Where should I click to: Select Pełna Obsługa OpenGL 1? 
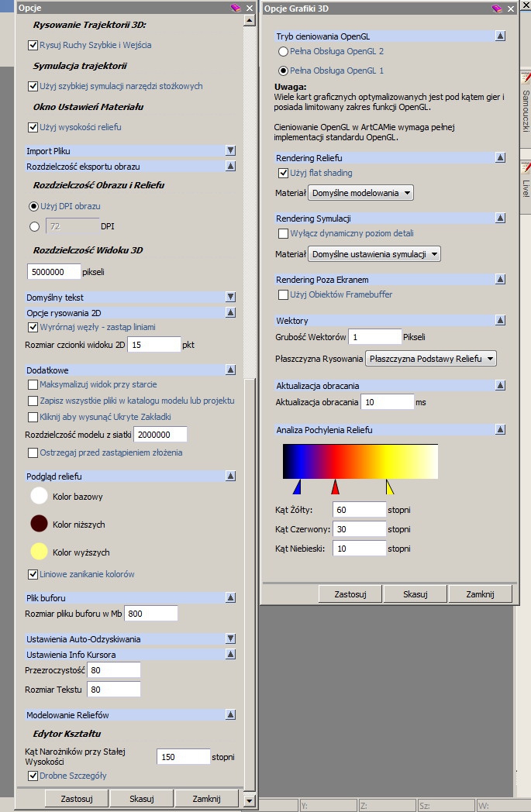pos(284,71)
